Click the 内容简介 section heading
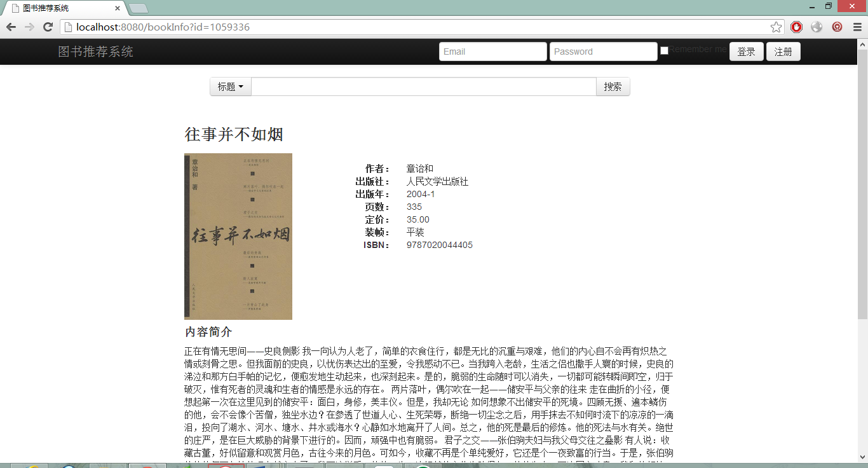This screenshot has width=868, height=468. pos(208,332)
